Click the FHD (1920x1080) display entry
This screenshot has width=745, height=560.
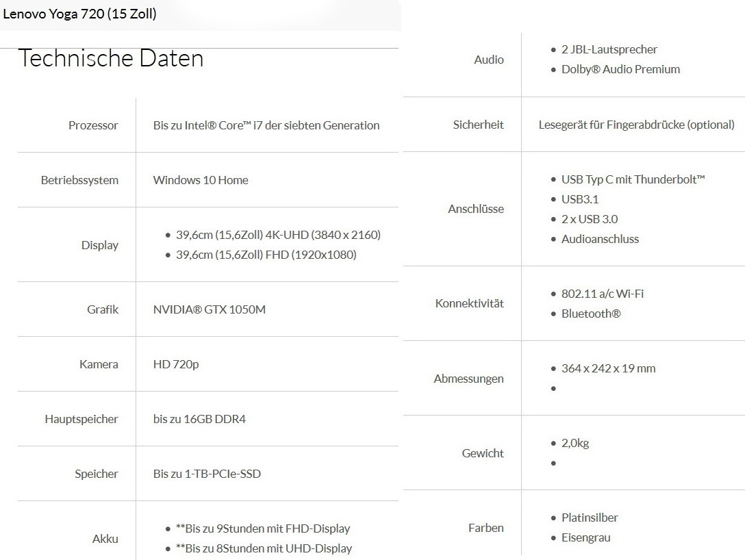(x=266, y=255)
